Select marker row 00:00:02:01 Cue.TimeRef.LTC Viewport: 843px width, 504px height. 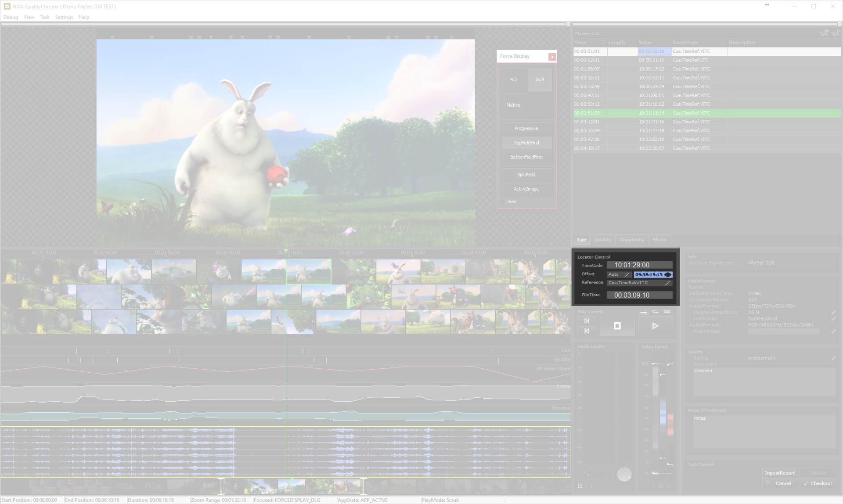tap(707, 60)
